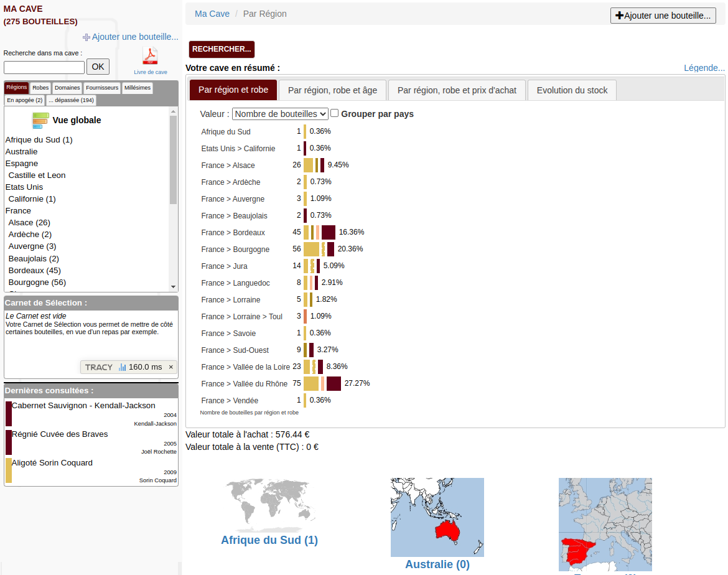Click the Espagne red map thumbnail
Screen dimensions: 728x575
(604, 525)
